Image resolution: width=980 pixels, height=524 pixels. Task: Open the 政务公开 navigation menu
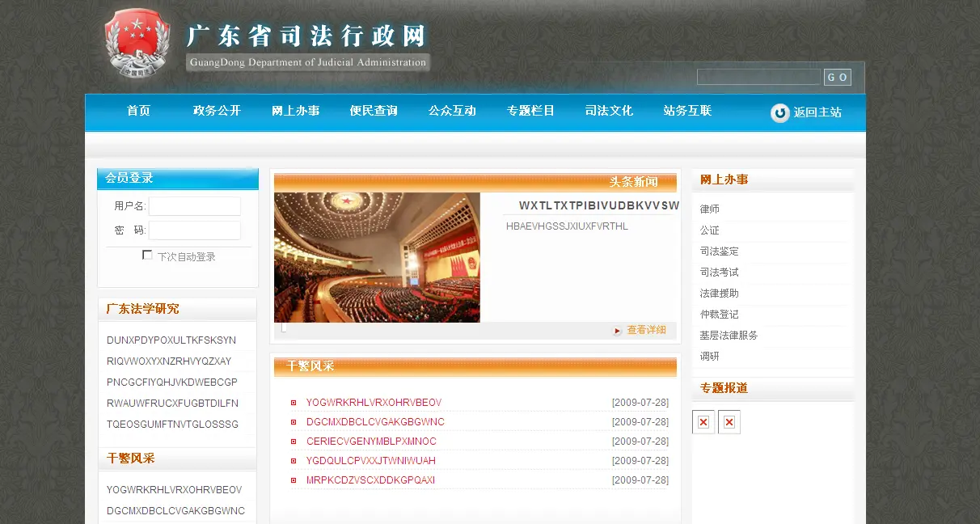217,111
